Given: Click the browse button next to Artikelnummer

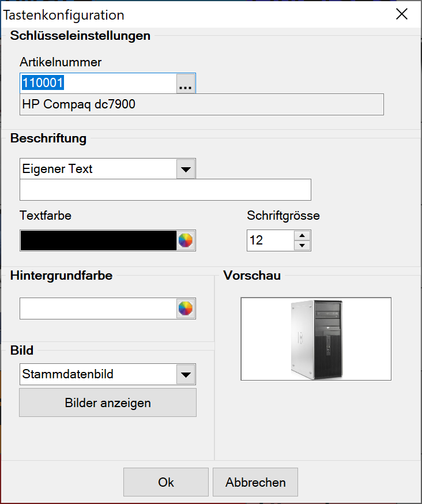Looking at the screenshot, I should [186, 84].
